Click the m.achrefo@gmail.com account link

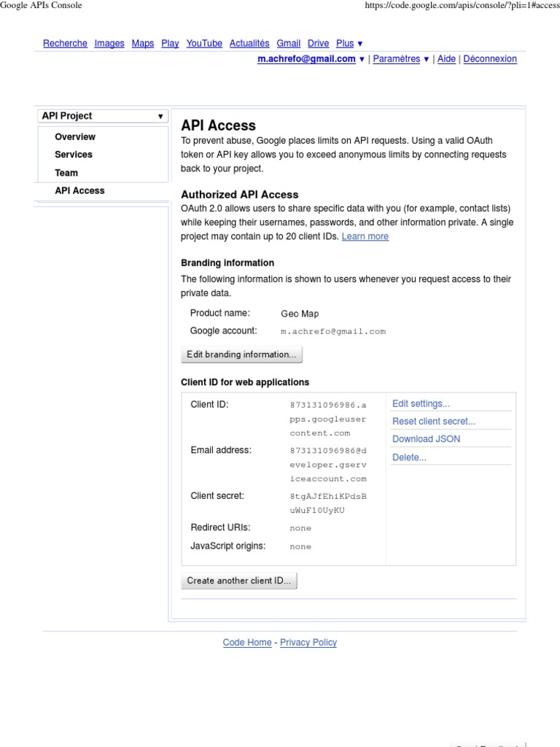[x=306, y=58]
